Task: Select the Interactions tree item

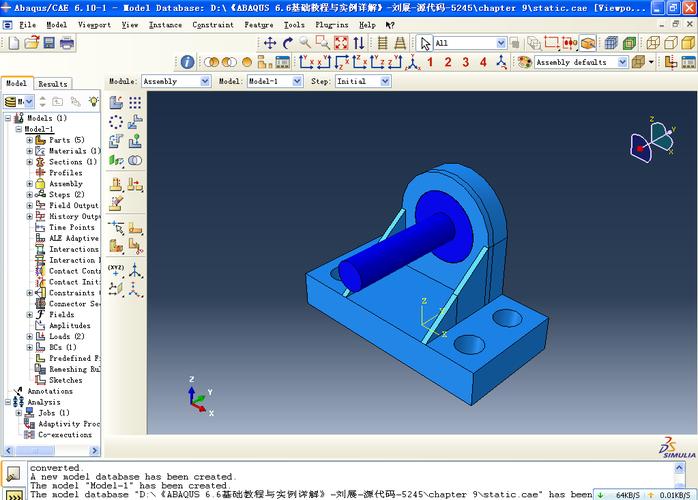Action: (x=67, y=249)
